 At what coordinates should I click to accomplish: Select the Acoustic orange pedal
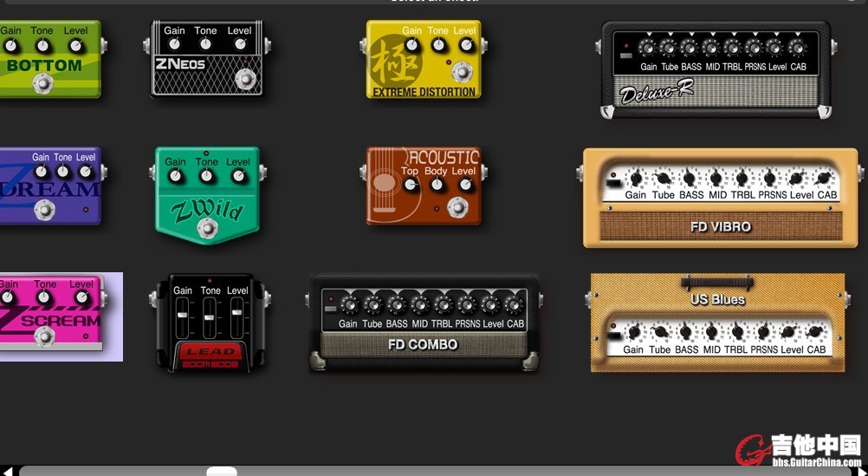pyautogui.click(x=424, y=186)
